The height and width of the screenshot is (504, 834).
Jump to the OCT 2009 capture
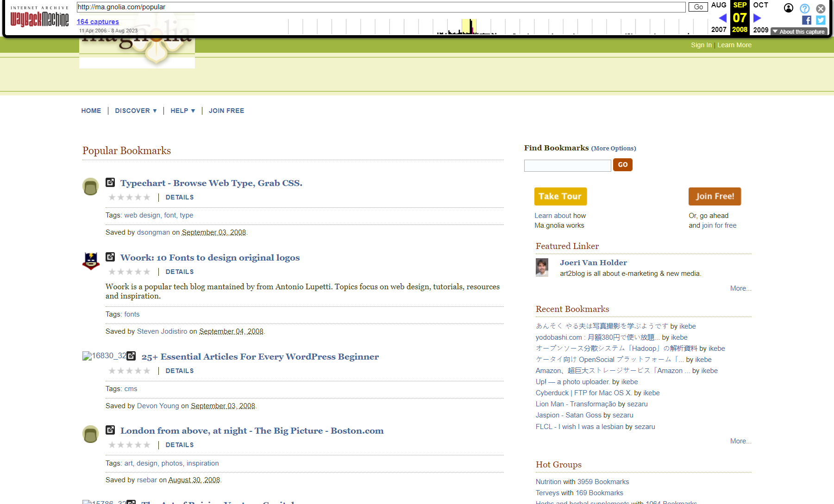point(761,17)
